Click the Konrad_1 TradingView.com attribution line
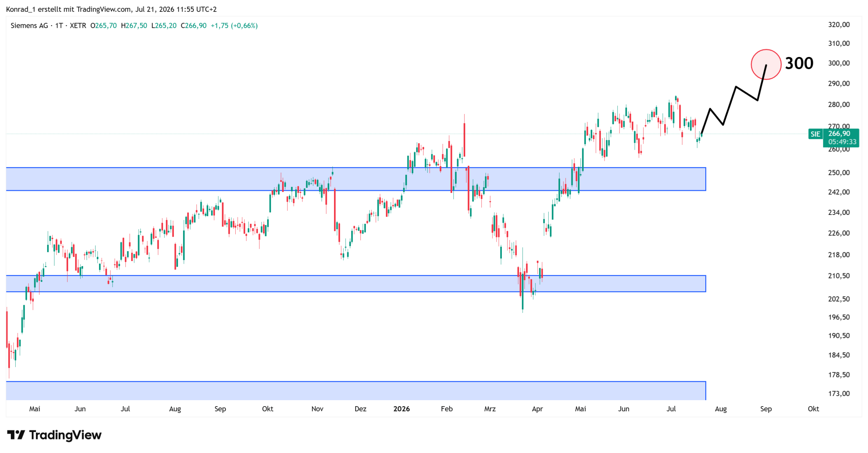This screenshot has width=868, height=453. coord(111,9)
